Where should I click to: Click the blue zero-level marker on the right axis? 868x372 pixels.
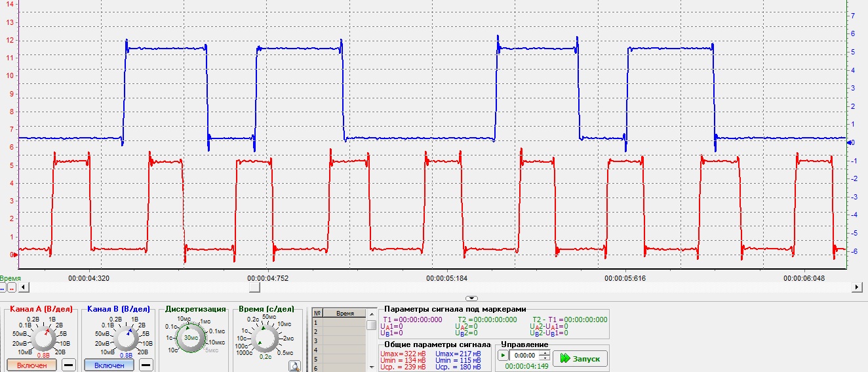pos(851,142)
